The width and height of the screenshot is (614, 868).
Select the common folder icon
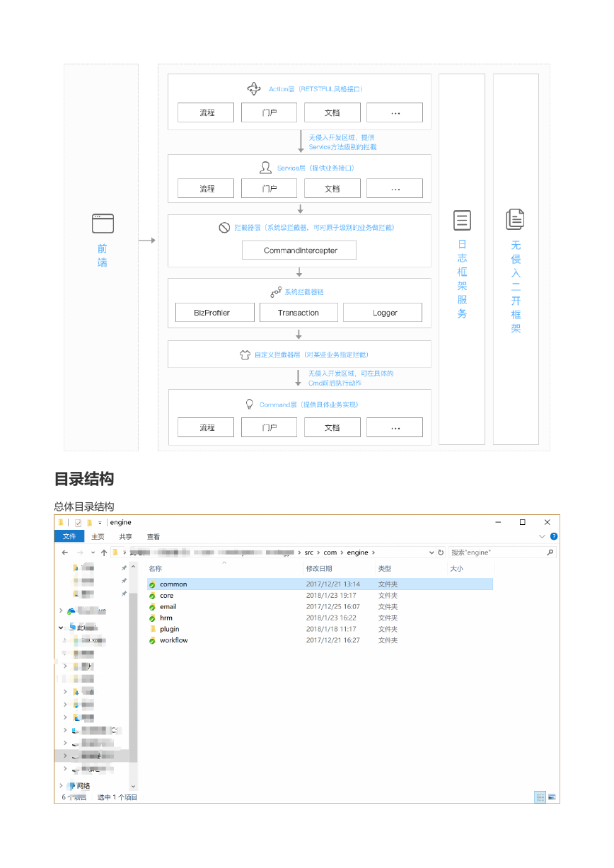point(152,584)
